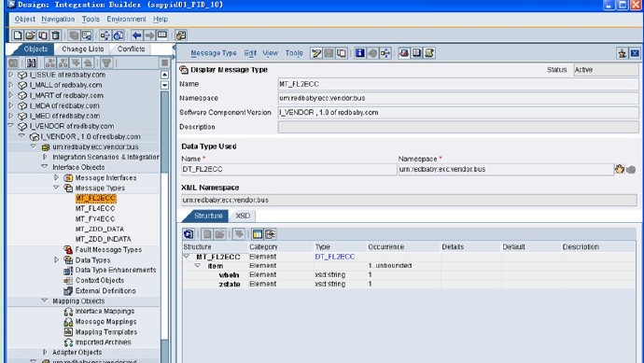This screenshot has width=644, height=363.
Task: Collapse I_VENDOR of redbaby.com node
Action: pyautogui.click(x=11, y=126)
